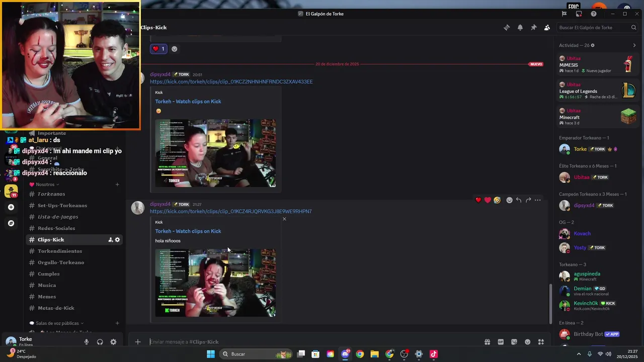This screenshot has width=644, height=362.
Task: Click the plus attach button in message bar
Action: 138,342
